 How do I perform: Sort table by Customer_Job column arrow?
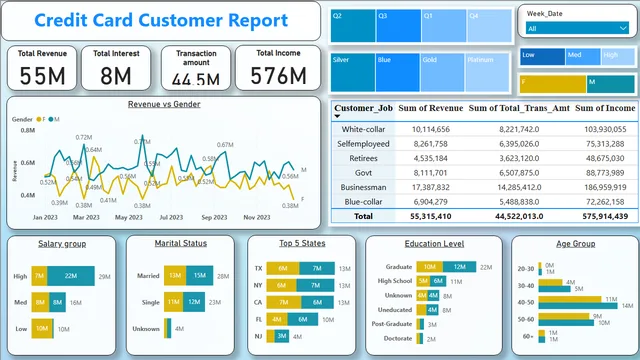coord(337,116)
